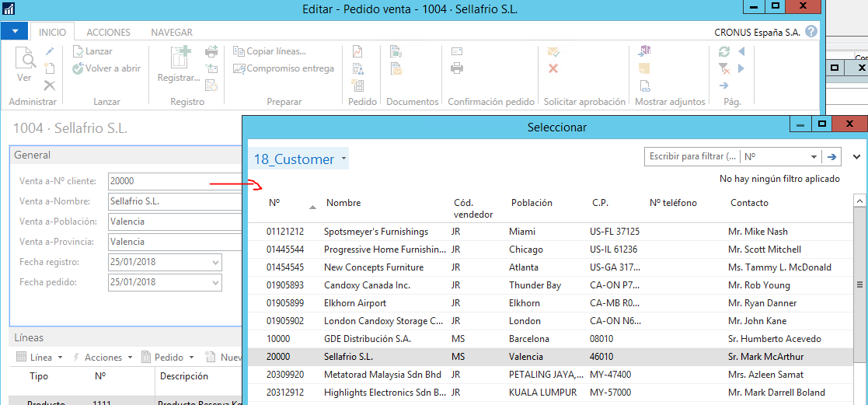Click the Escribir para filtrar search box
The width and height of the screenshot is (868, 405).
692,157
